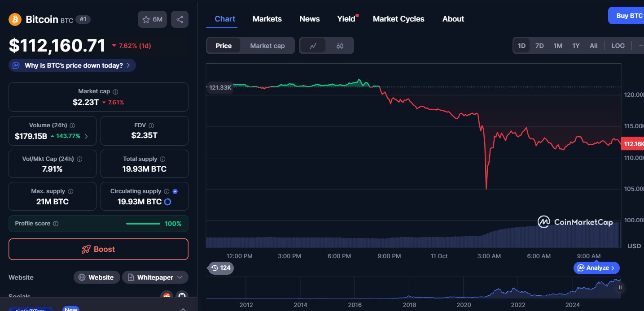Click the Reddit social icon
Image resolution: width=644 pixels, height=311 pixels.
tap(167, 295)
